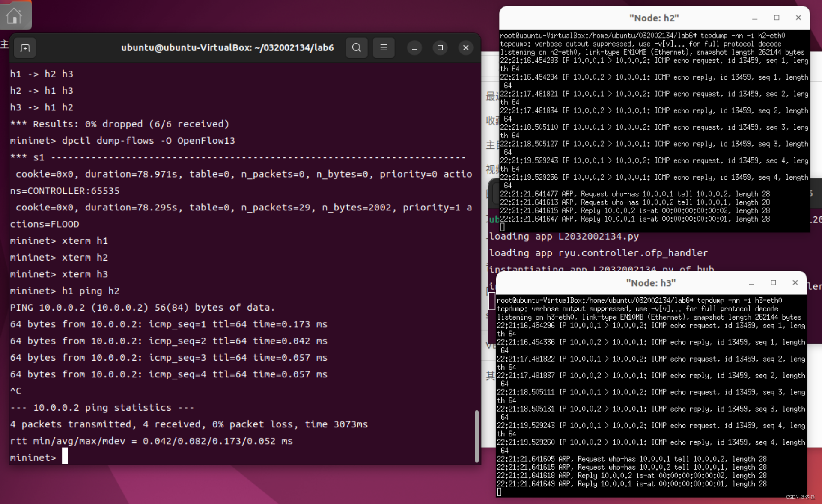Open the terminal search tool

coord(357,47)
